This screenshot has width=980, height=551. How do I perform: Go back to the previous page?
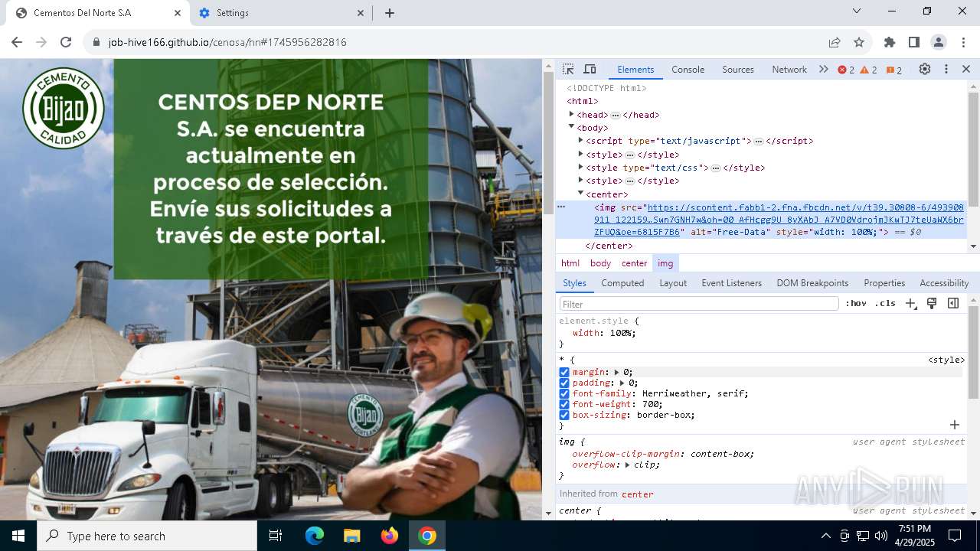click(x=17, y=42)
